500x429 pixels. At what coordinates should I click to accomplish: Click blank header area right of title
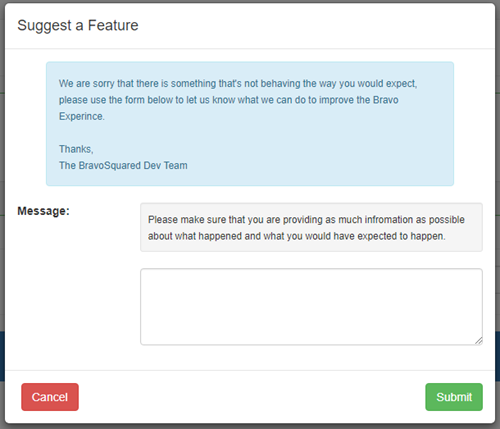click(317, 25)
